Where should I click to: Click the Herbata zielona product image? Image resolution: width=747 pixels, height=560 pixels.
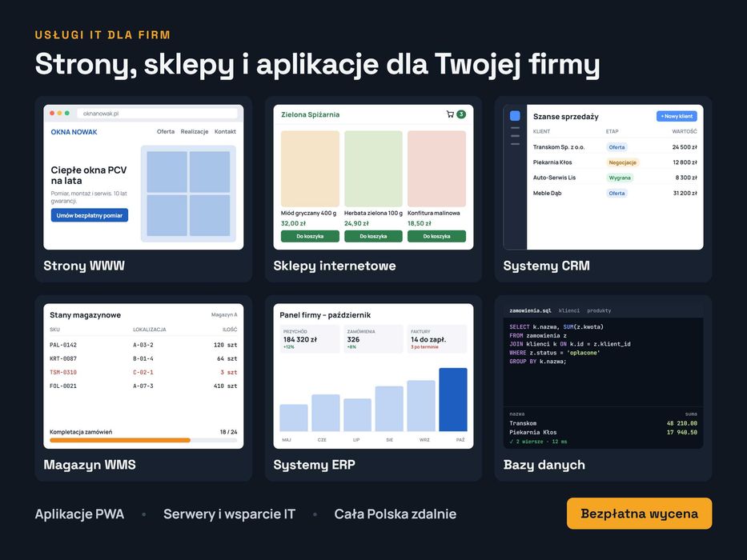(x=373, y=169)
